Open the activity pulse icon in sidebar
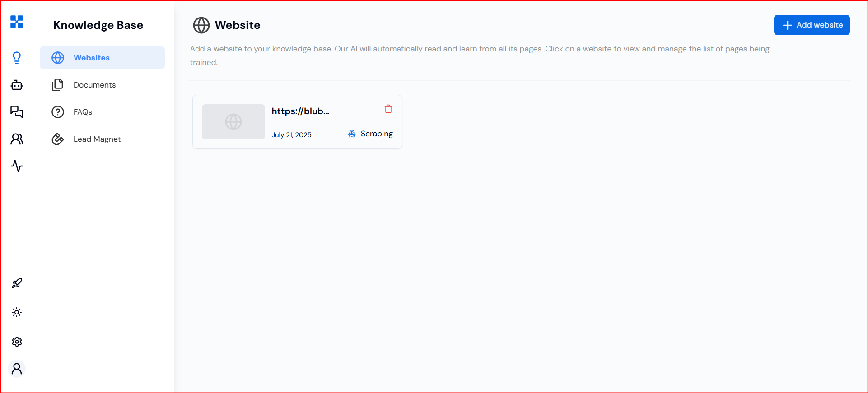The image size is (868, 393). 17,166
